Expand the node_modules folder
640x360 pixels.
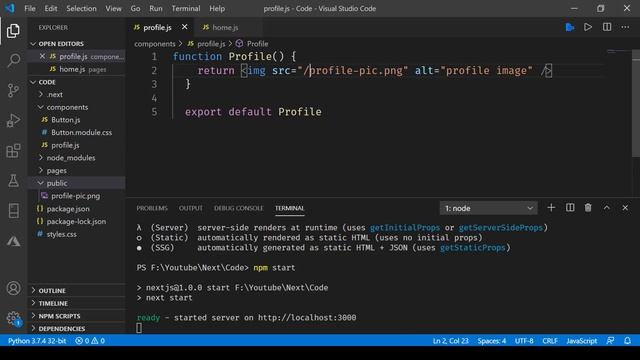[76, 158]
